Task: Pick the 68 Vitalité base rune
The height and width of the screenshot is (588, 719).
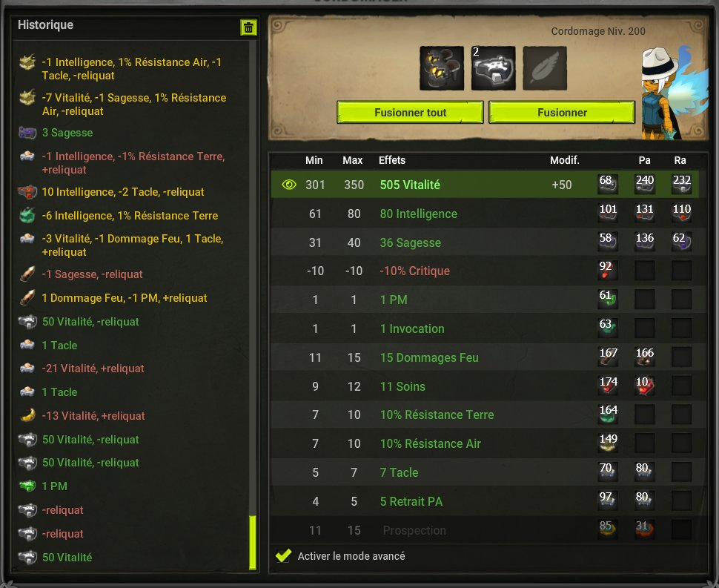Action: pos(608,184)
